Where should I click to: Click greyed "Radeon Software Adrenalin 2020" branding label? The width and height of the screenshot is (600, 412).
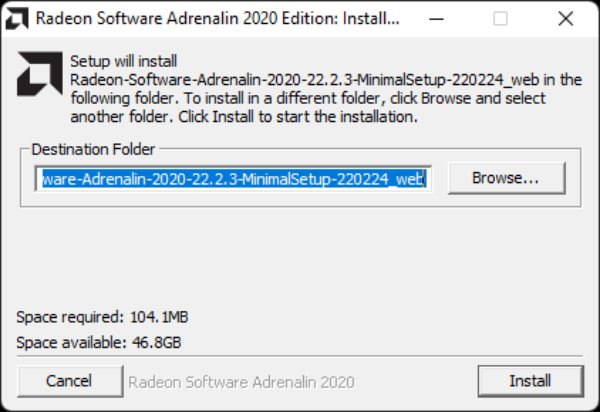point(241,382)
